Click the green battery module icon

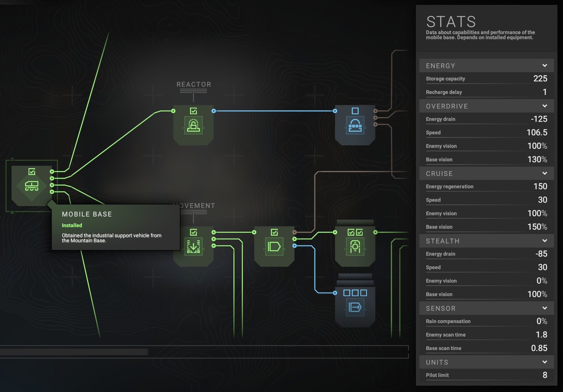274,246
